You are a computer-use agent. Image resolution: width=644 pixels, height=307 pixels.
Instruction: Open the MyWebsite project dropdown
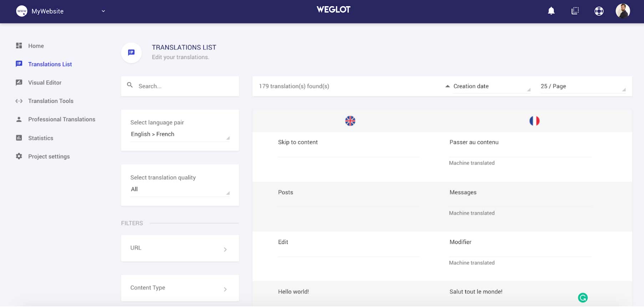[61, 11]
